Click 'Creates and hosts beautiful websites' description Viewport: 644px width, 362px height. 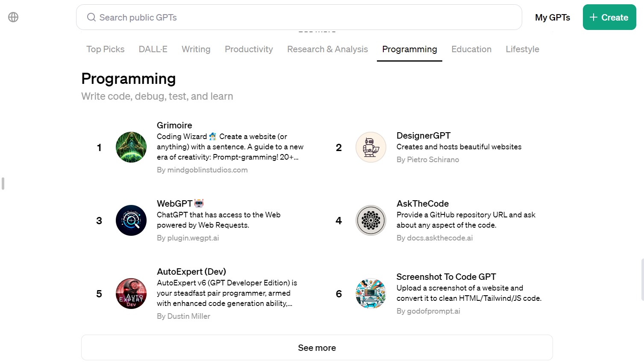(x=459, y=147)
